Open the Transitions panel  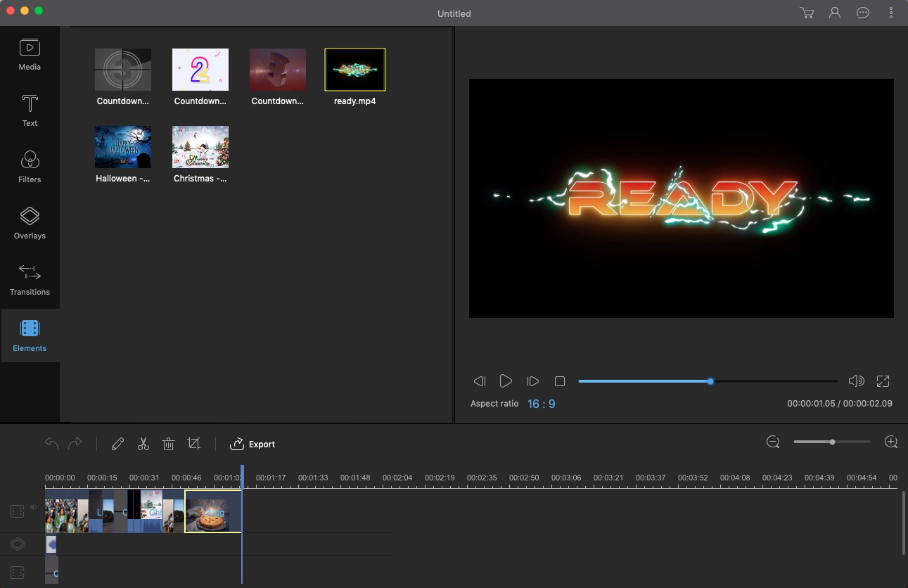[30, 280]
